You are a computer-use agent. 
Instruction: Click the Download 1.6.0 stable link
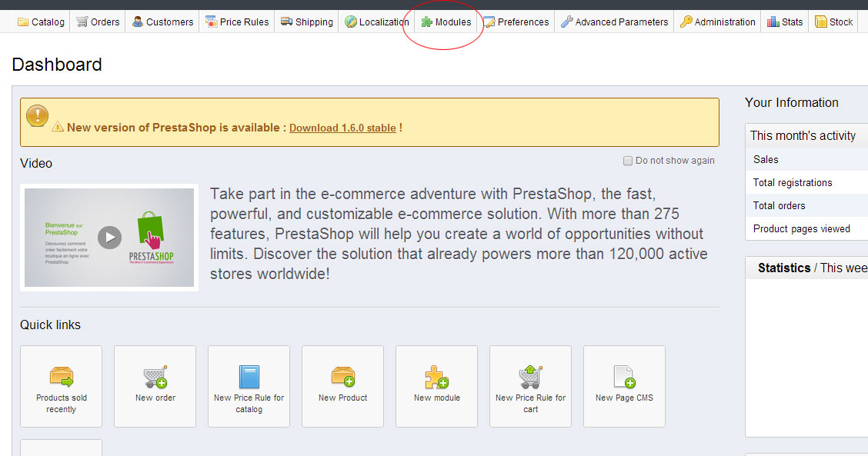[x=342, y=128]
